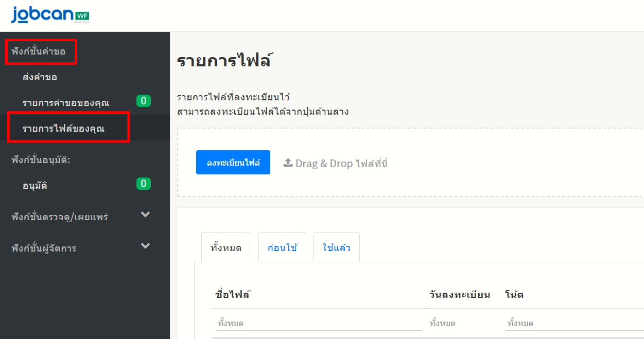Viewport: 644px width, 339px height.
Task: Switch to the ก่อนใช้ tab
Action: [282, 247]
